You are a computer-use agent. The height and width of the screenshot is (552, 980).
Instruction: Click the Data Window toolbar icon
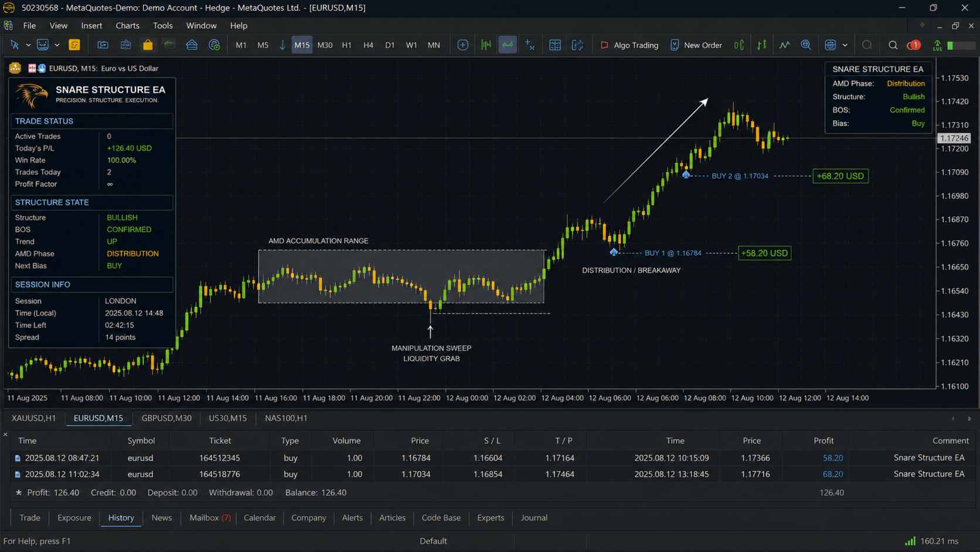[125, 45]
